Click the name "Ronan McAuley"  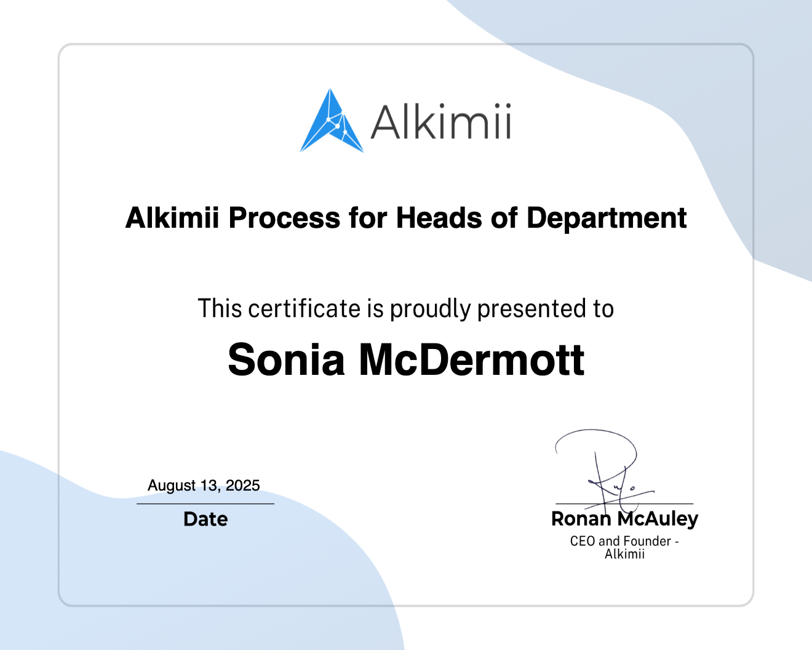[624, 519]
